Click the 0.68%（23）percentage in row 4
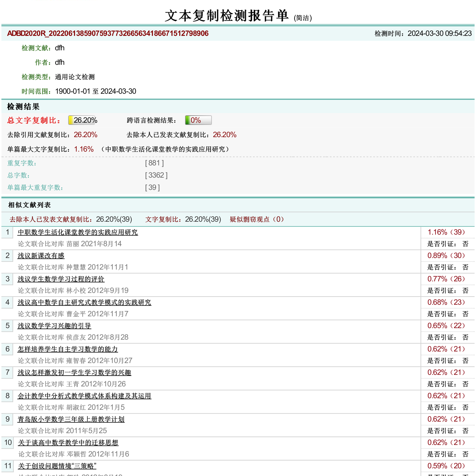This screenshot has height=476, width=476. pyautogui.click(x=446, y=302)
